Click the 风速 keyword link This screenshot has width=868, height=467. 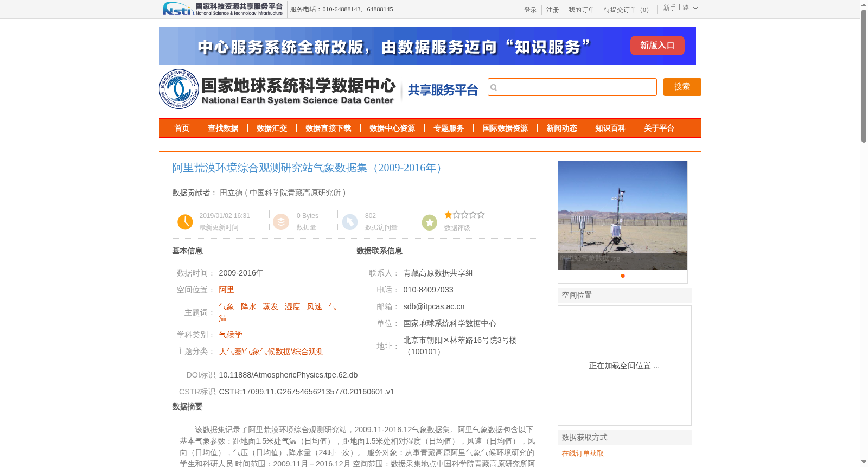(314, 306)
